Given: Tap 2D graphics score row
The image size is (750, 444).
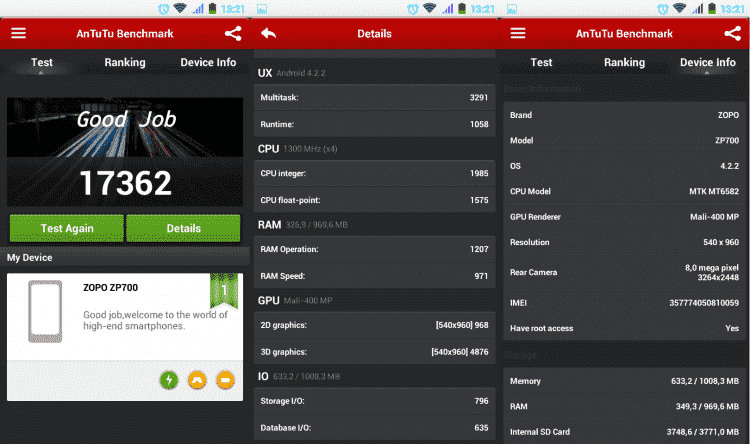Looking at the screenshot, I should [375, 325].
